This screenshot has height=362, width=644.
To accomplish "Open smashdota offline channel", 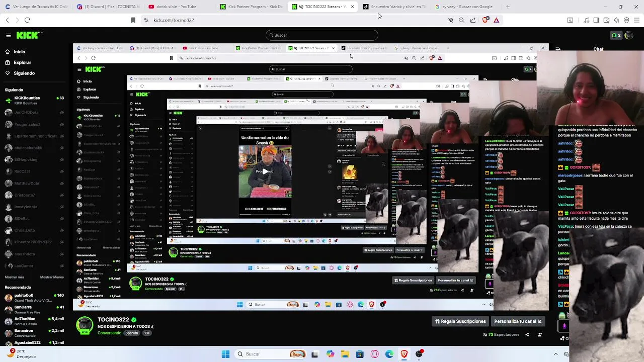I will point(34,254).
